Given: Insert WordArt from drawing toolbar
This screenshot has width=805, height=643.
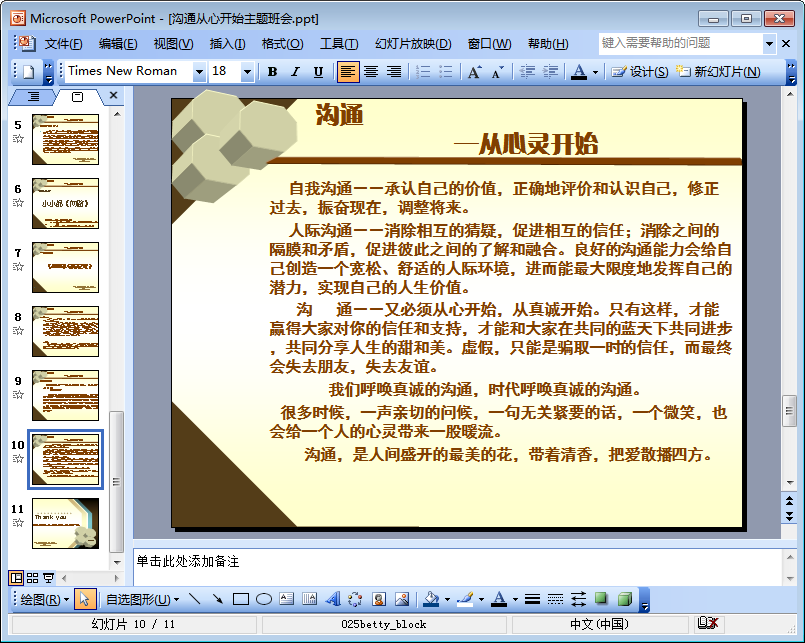Looking at the screenshot, I should tap(333, 599).
